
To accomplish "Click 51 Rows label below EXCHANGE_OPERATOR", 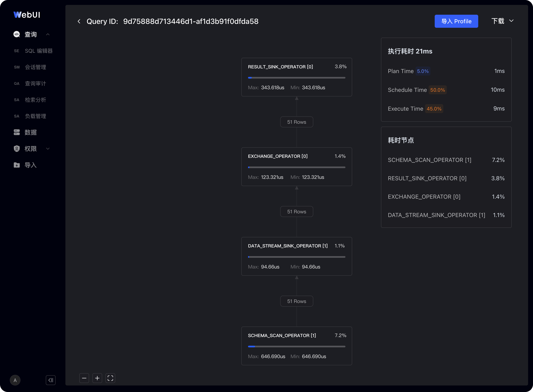I will coord(297,212).
